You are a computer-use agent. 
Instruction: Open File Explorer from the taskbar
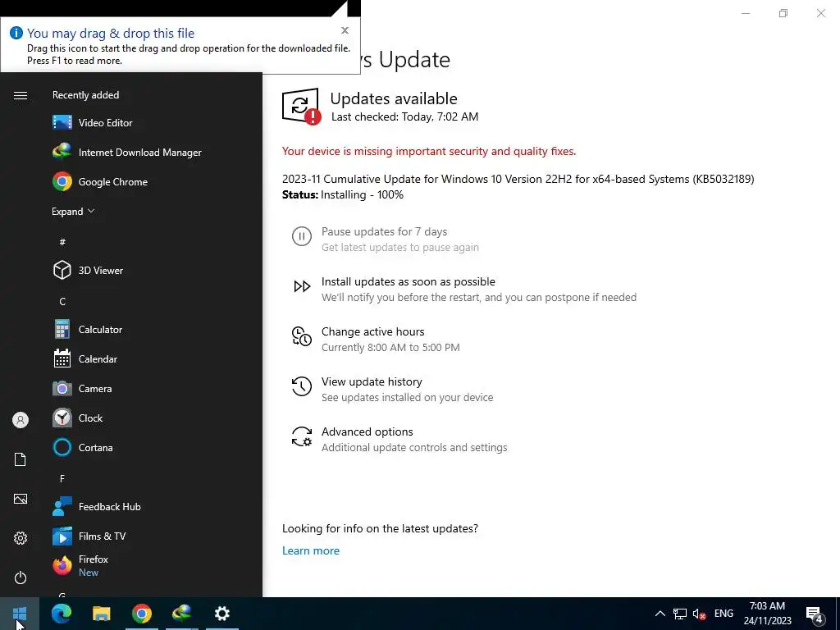point(101,614)
